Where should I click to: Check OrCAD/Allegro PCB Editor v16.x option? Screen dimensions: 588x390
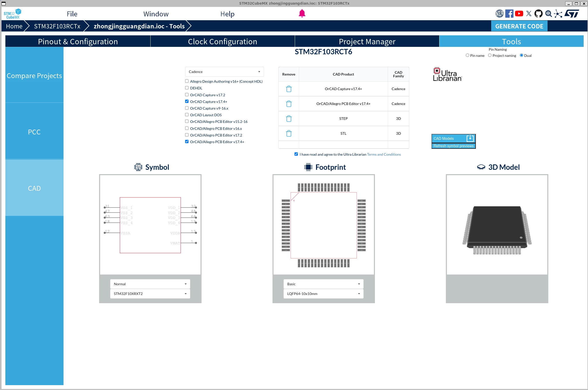tap(187, 128)
